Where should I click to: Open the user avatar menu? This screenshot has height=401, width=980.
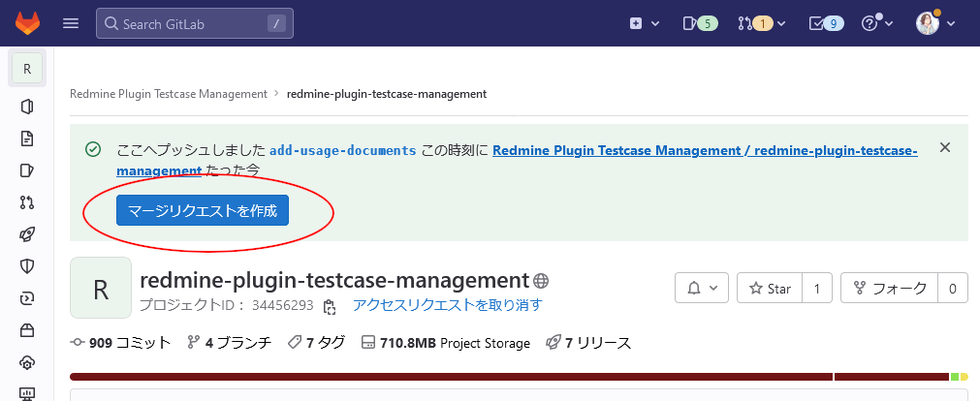[935, 24]
